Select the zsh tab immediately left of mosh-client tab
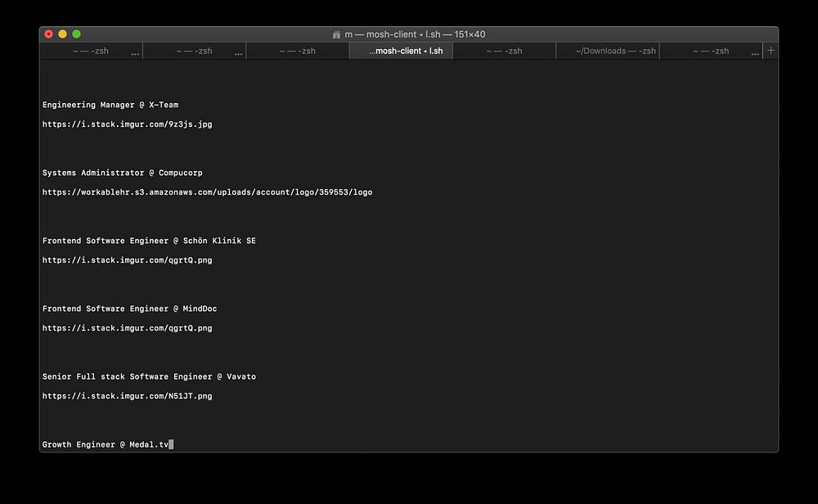 click(x=298, y=51)
